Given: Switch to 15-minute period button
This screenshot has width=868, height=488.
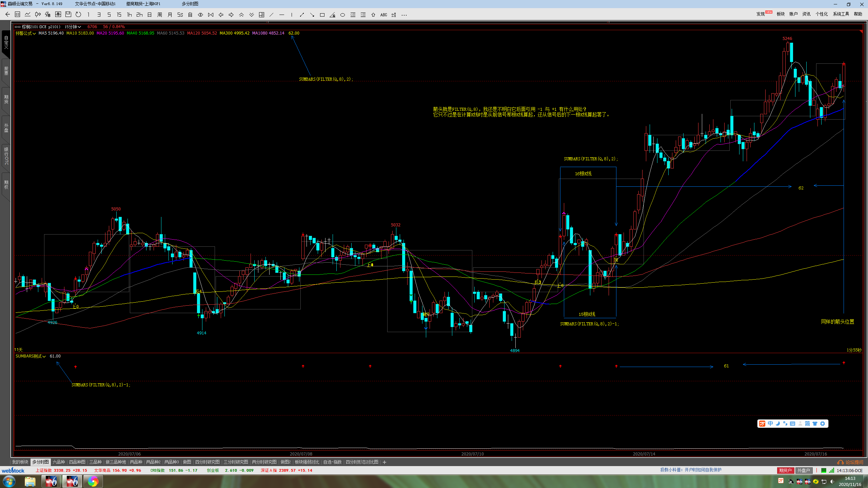Looking at the screenshot, I should point(119,15).
